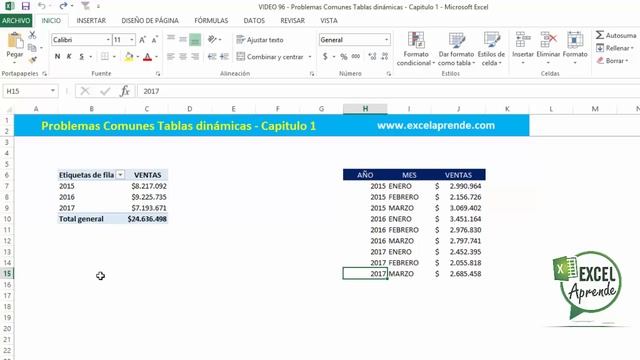Click the Undo arrow icon

tap(42, 6)
